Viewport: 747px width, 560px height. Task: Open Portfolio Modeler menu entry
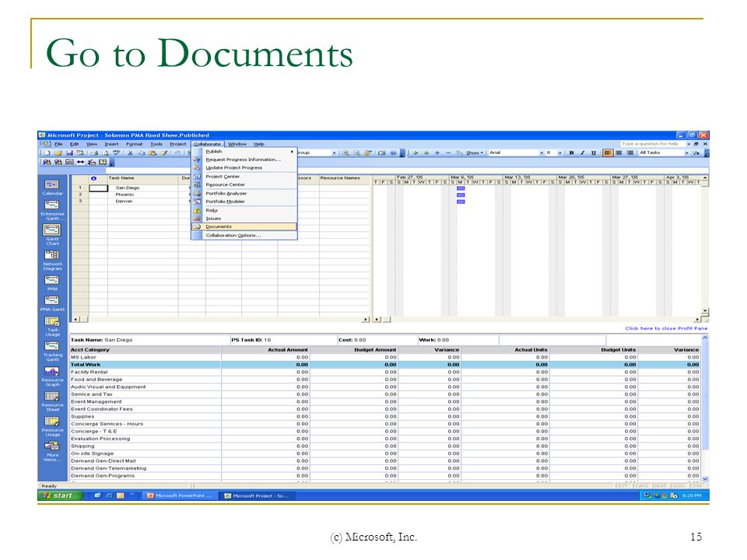[244, 201]
